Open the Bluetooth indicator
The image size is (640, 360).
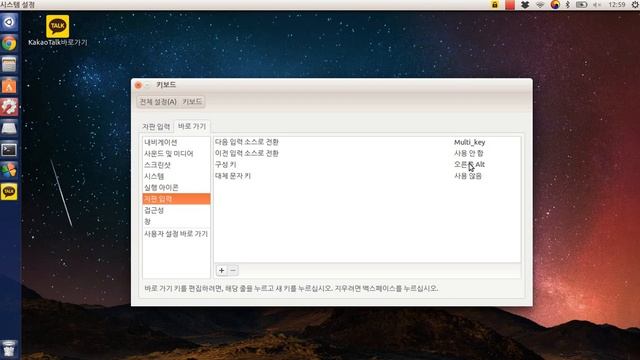(x=567, y=4)
